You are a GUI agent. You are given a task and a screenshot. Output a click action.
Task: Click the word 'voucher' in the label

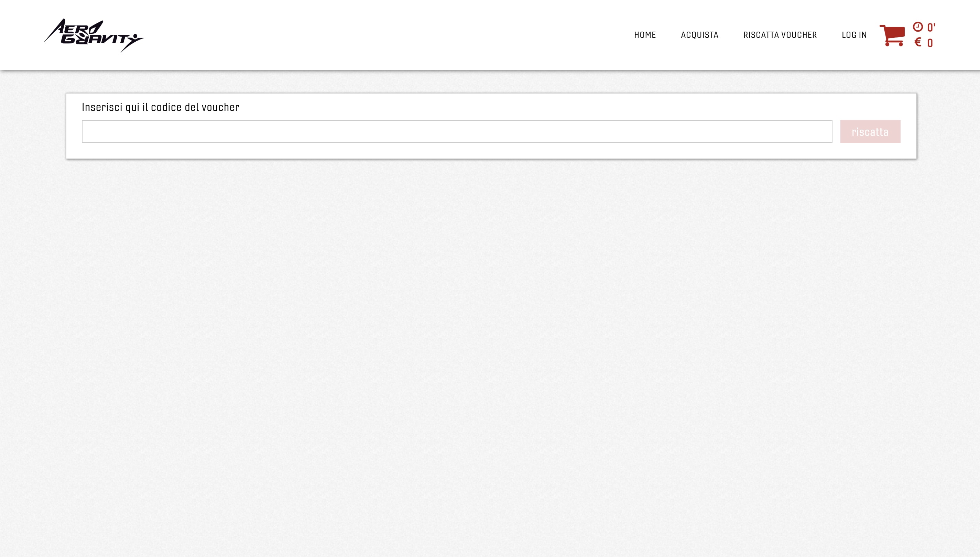220,107
